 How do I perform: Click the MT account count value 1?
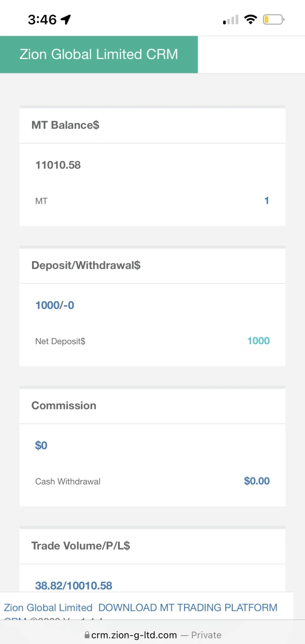coord(266,201)
